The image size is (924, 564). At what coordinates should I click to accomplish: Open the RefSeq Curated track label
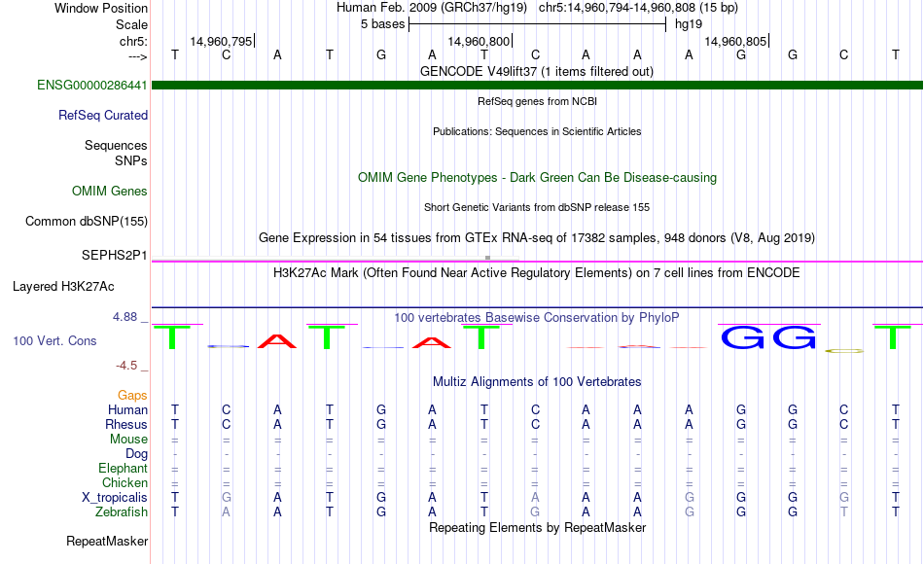(x=103, y=115)
